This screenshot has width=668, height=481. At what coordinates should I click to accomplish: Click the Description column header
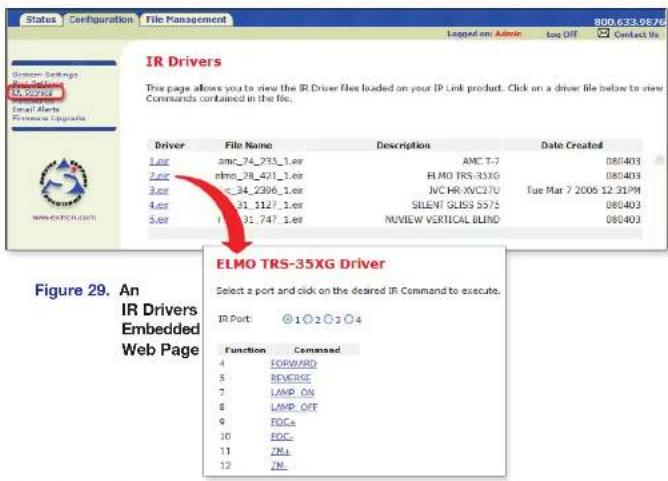pos(403,145)
